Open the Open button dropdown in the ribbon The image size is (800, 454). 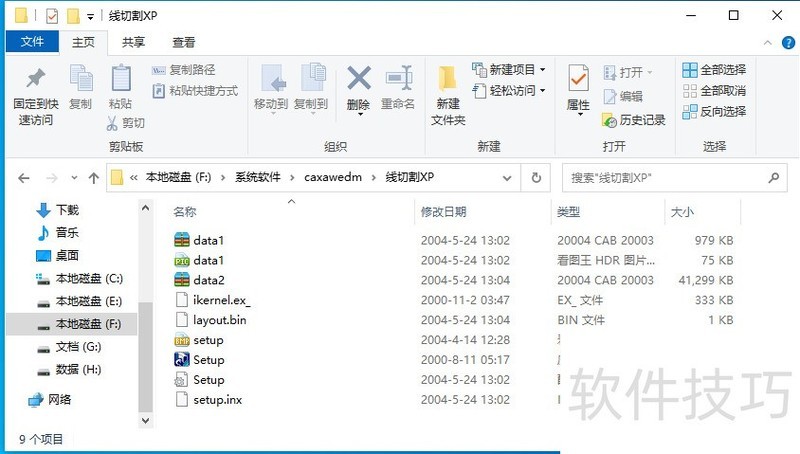pos(649,72)
